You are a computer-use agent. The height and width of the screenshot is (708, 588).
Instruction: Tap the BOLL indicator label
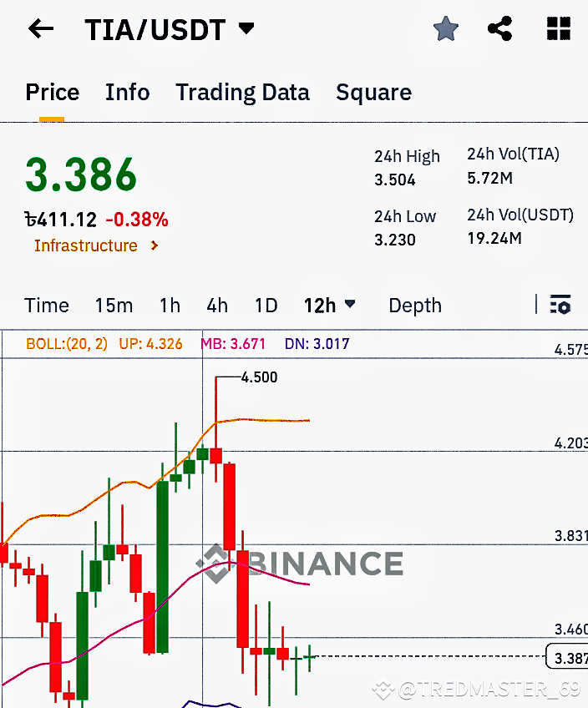pos(67,343)
